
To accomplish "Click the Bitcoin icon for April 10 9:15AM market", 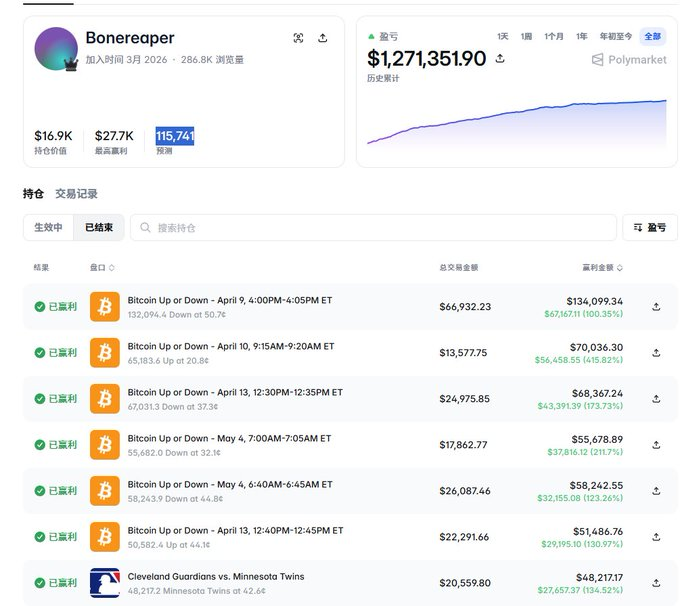I will tap(105, 353).
